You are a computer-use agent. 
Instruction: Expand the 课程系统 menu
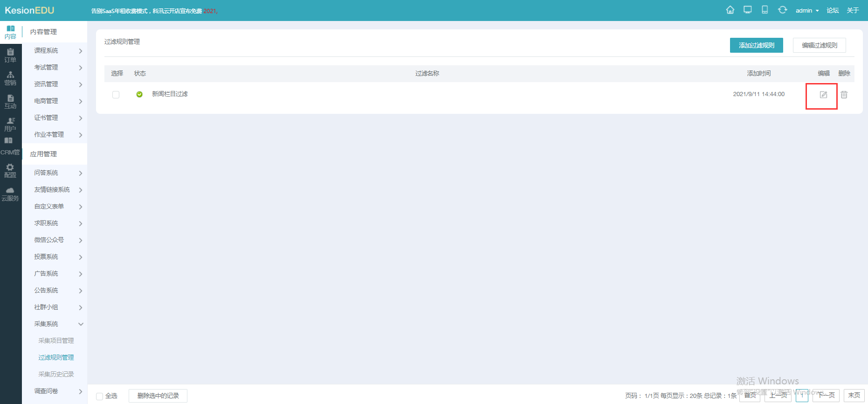click(56, 50)
